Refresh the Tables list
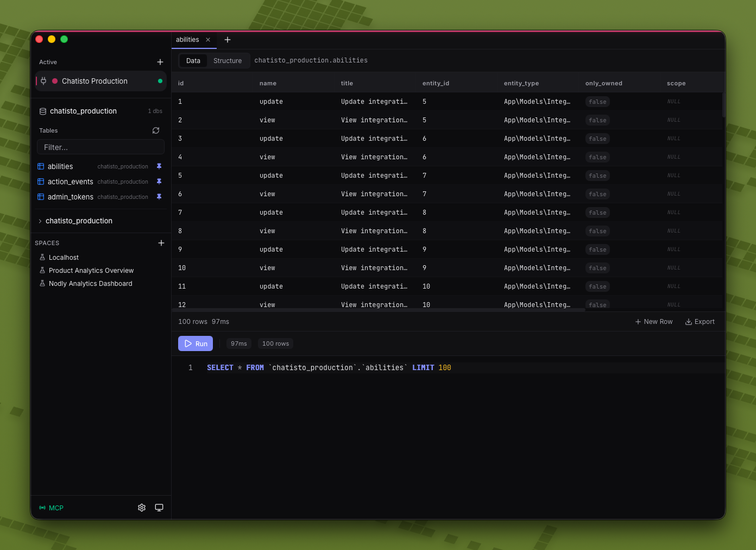The image size is (756, 550). [156, 130]
